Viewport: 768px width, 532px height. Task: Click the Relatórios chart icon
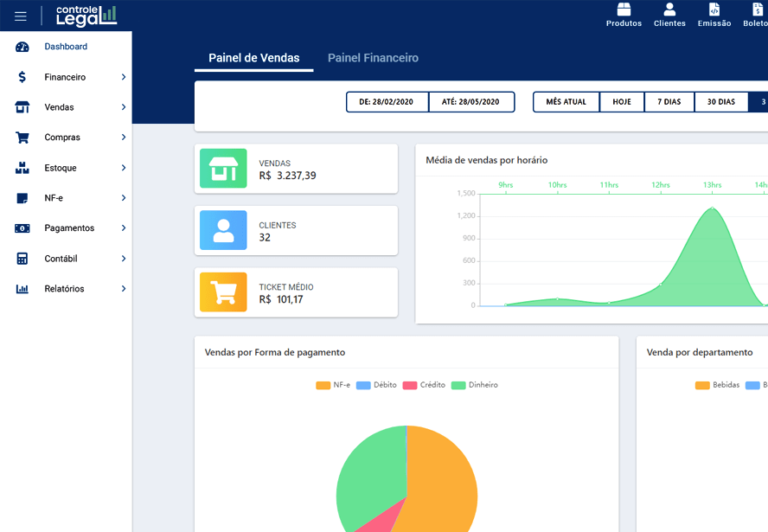pos(22,289)
